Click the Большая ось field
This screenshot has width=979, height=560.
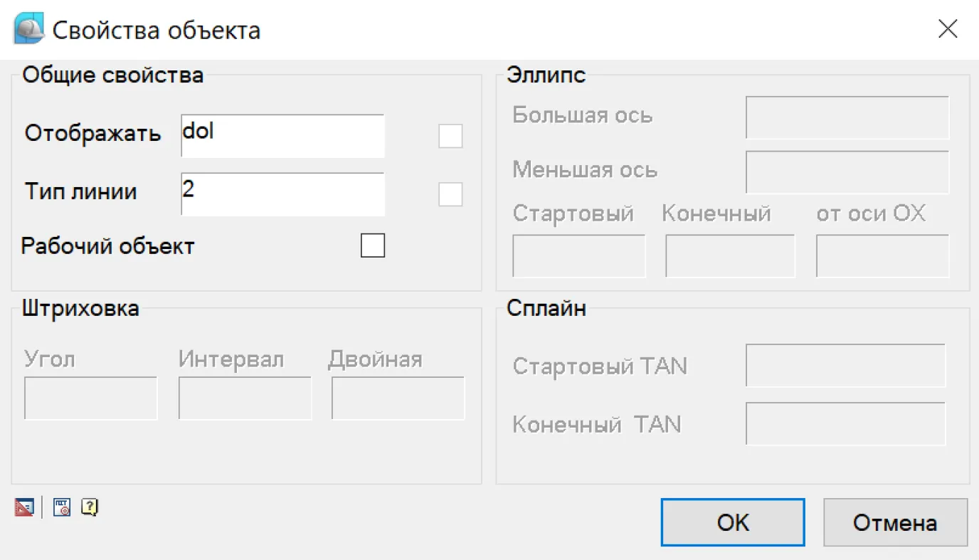(847, 117)
